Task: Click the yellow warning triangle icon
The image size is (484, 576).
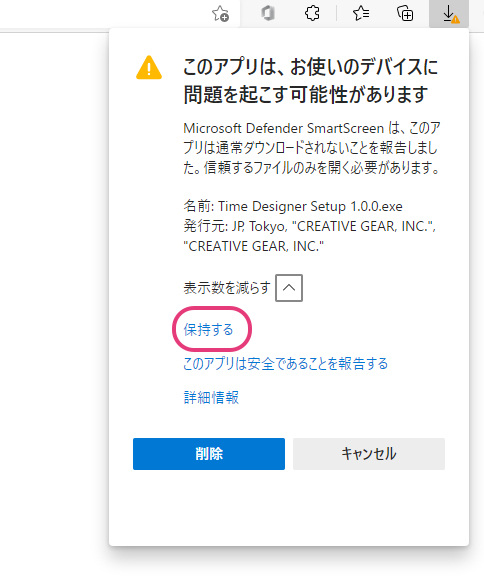Action: (149, 68)
